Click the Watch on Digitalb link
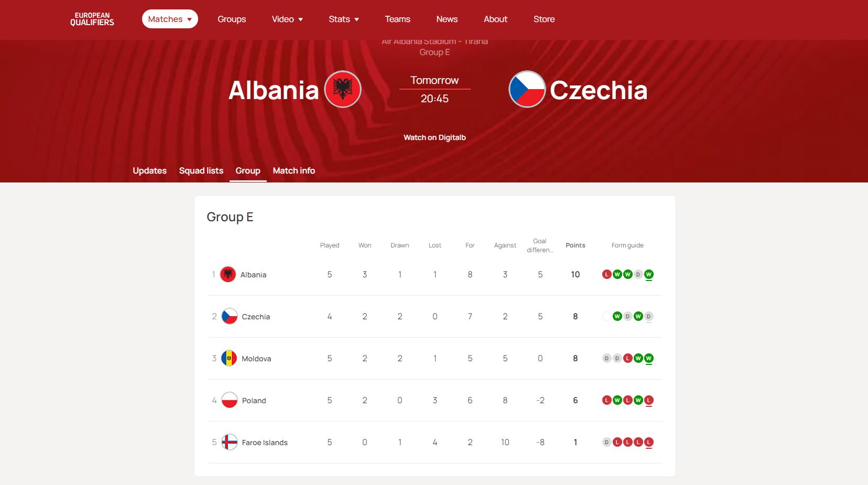Image resolution: width=868 pixels, height=485 pixels. (435, 137)
